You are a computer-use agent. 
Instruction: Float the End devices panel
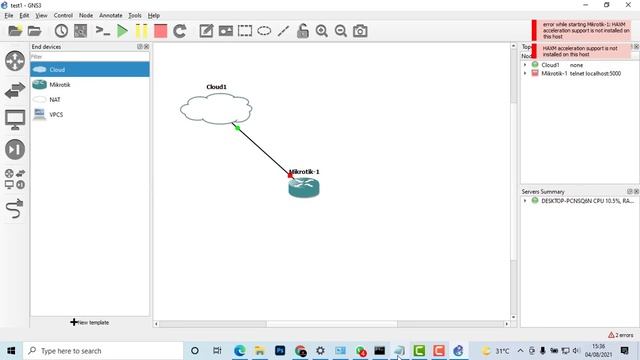point(140,47)
